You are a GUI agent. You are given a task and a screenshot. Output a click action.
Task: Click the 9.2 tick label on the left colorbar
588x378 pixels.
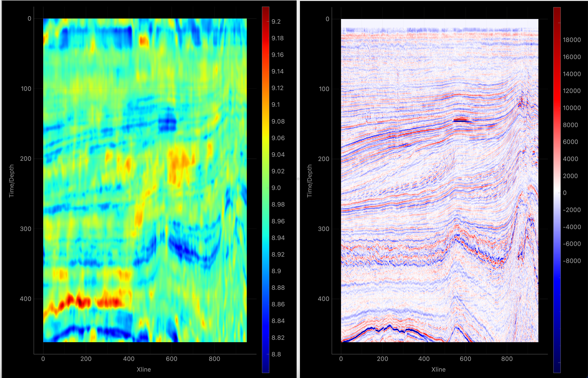pos(276,22)
